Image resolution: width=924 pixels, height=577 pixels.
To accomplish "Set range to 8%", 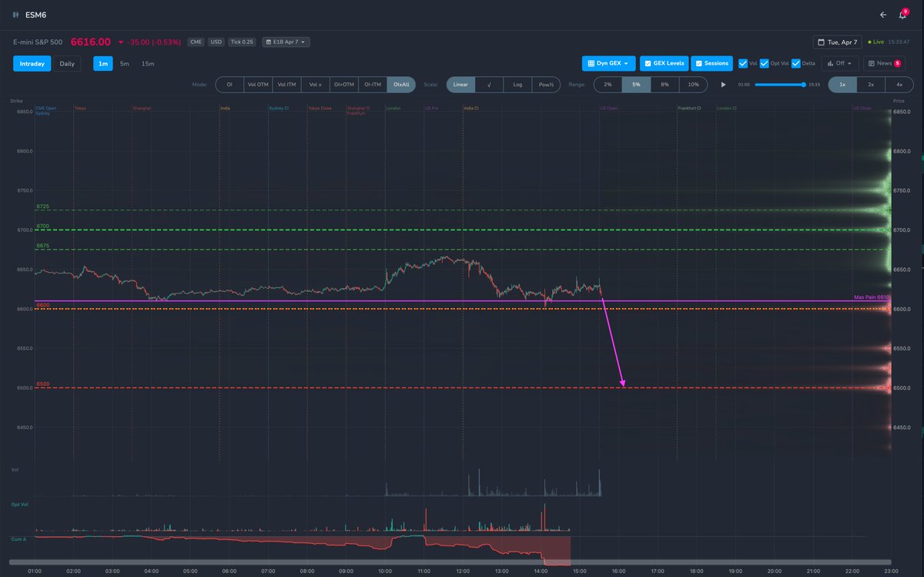I will 665,85.
